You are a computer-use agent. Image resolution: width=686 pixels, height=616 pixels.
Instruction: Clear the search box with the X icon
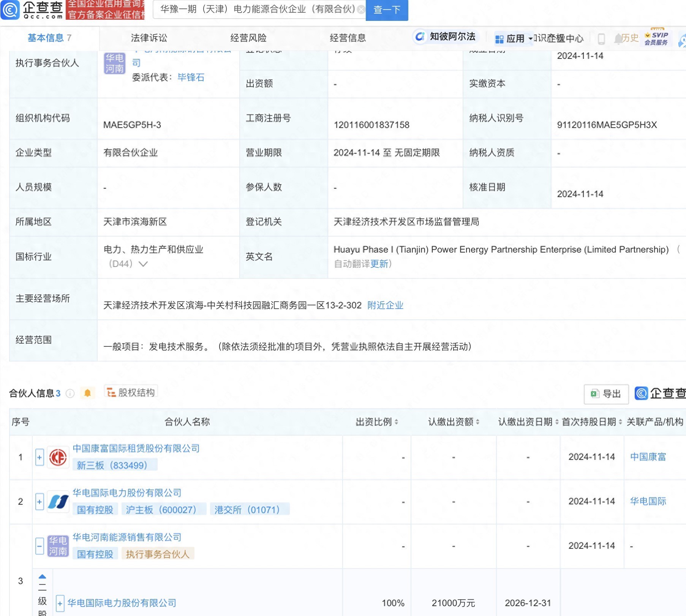361,9
